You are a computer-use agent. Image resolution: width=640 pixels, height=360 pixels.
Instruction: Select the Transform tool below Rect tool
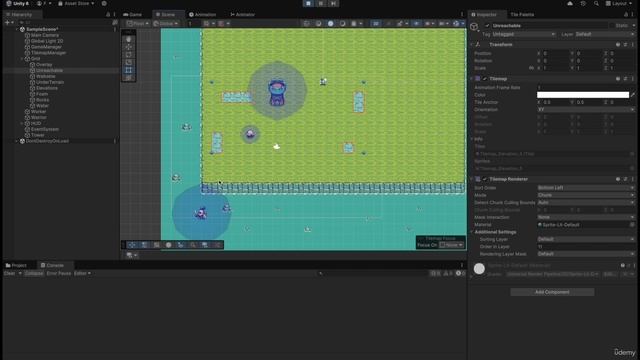click(x=129, y=78)
